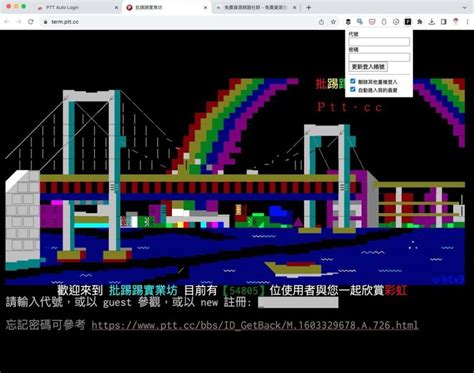This screenshot has height=373, width=474.
Task: Open the Chrome three-dot menu
Action: (x=467, y=22)
